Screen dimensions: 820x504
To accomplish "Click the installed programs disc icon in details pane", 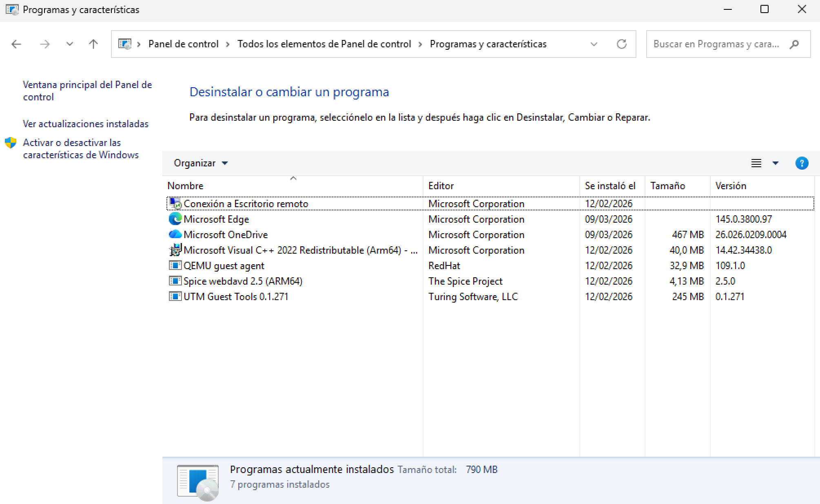I will click(198, 483).
